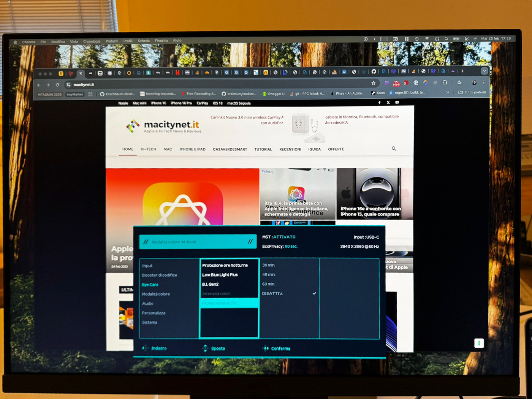532x399 pixels.
Task: Open the Cronologia menu in menu bar
Action: point(92,41)
